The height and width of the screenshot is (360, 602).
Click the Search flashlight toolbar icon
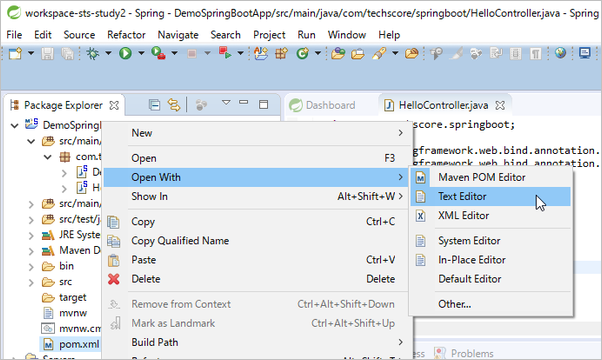(379, 53)
